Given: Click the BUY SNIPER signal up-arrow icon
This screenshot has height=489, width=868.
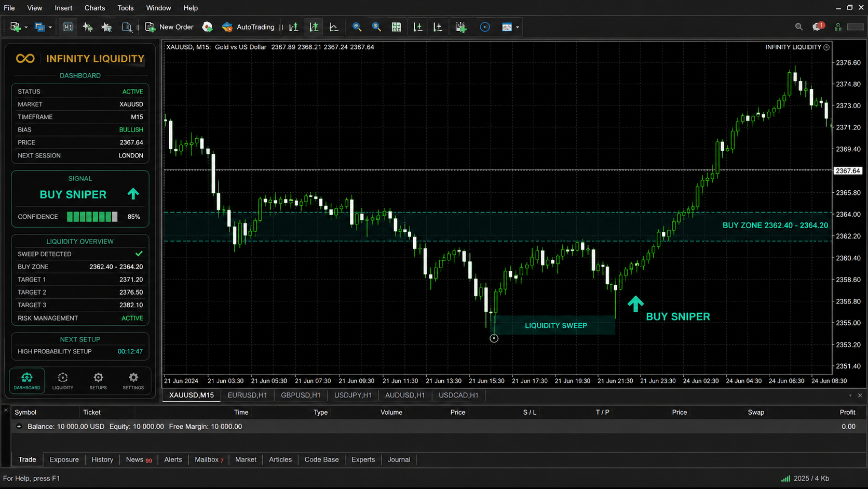Looking at the screenshot, I should tap(133, 194).
